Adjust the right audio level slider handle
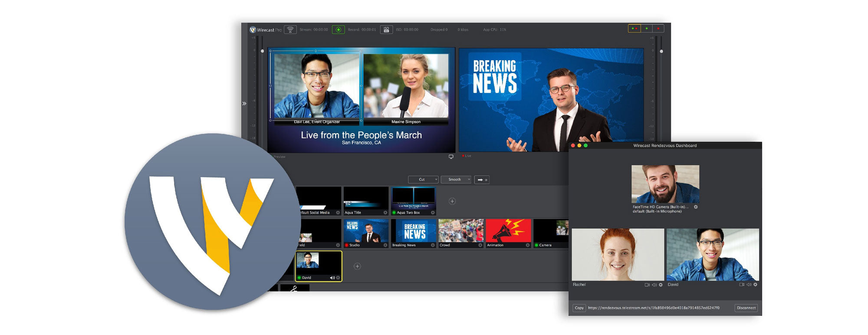 point(661,51)
